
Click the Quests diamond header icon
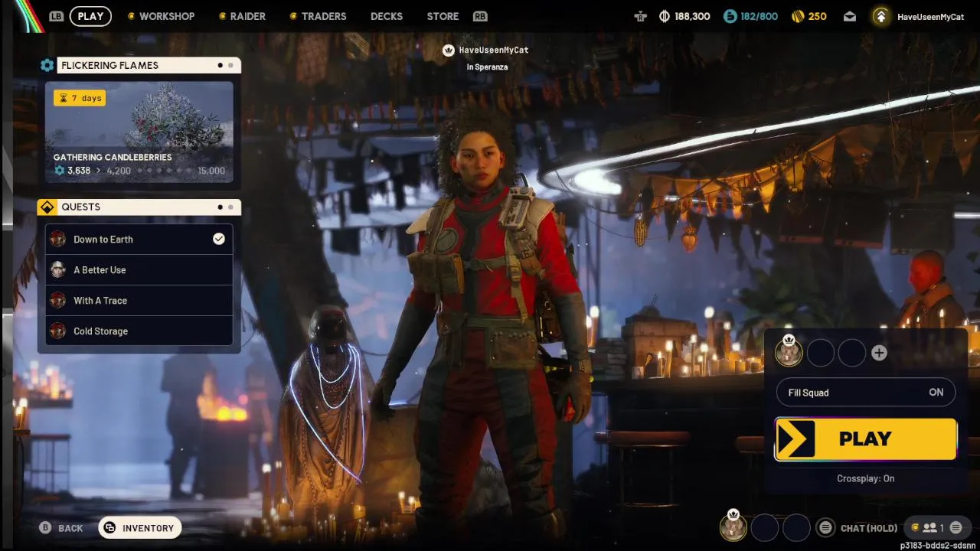pos(47,207)
